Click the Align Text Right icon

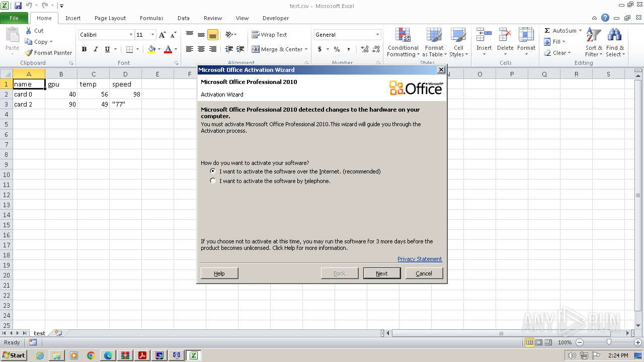(x=213, y=49)
